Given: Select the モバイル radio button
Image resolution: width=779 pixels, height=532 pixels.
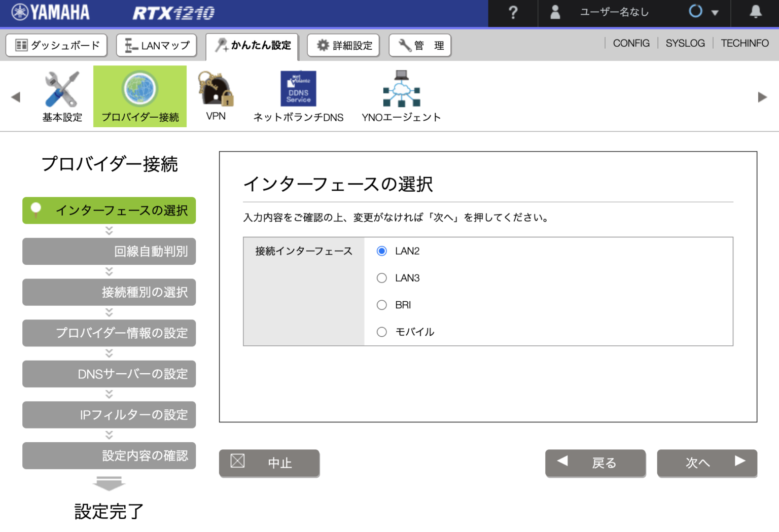Looking at the screenshot, I should pos(382,332).
